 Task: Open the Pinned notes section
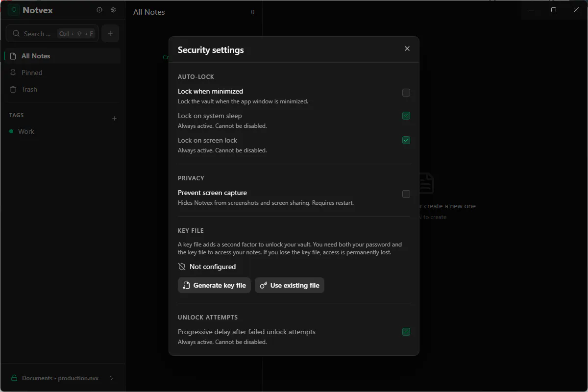tap(62, 73)
